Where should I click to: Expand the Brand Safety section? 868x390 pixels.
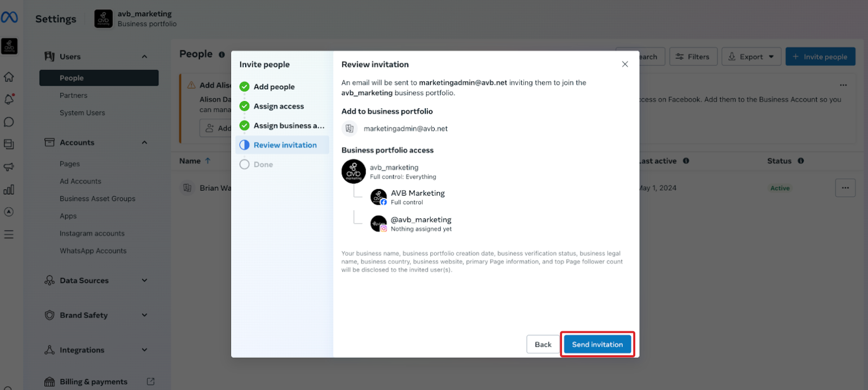click(144, 315)
